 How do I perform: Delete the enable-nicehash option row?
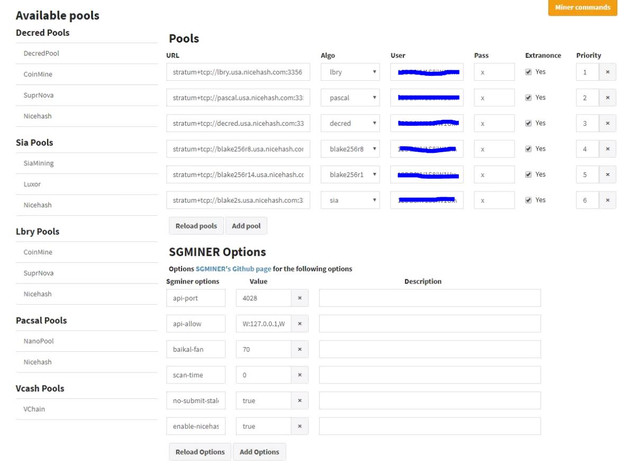300,426
